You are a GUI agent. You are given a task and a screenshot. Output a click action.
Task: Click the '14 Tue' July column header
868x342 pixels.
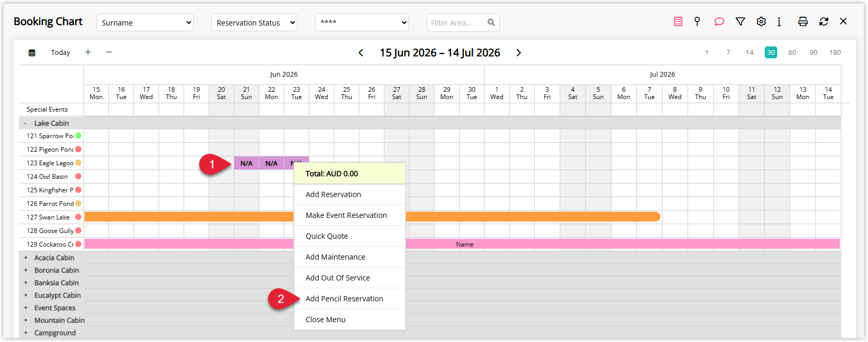point(828,93)
